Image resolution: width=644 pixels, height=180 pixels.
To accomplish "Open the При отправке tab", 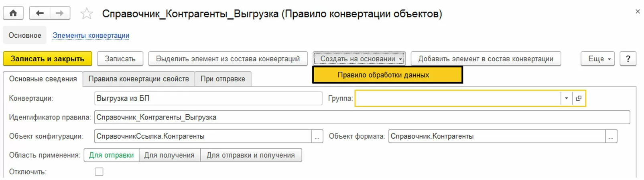I will (223, 79).
